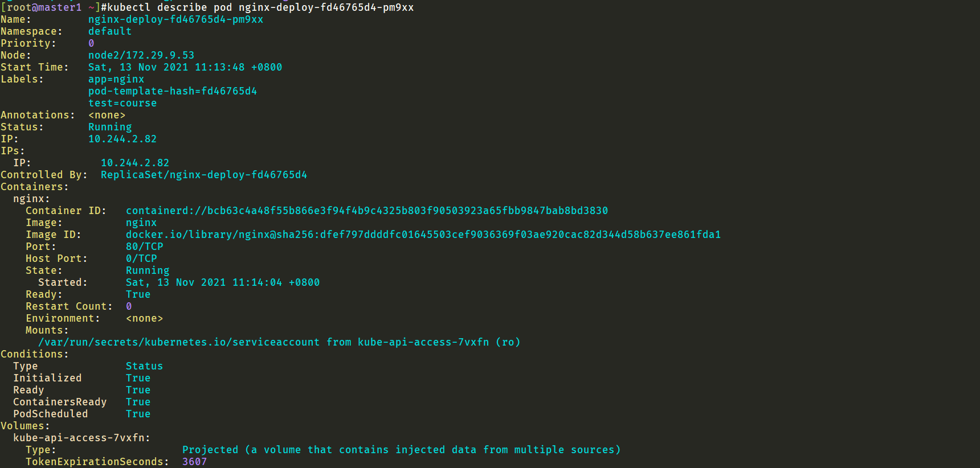
Task: Click the Restart Count value 0
Action: pyautogui.click(x=129, y=306)
